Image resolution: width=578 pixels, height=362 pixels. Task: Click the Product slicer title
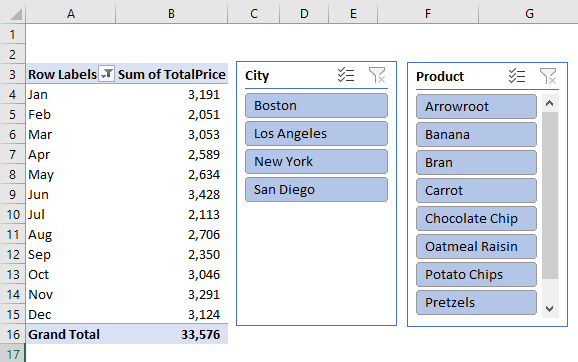coord(440,76)
